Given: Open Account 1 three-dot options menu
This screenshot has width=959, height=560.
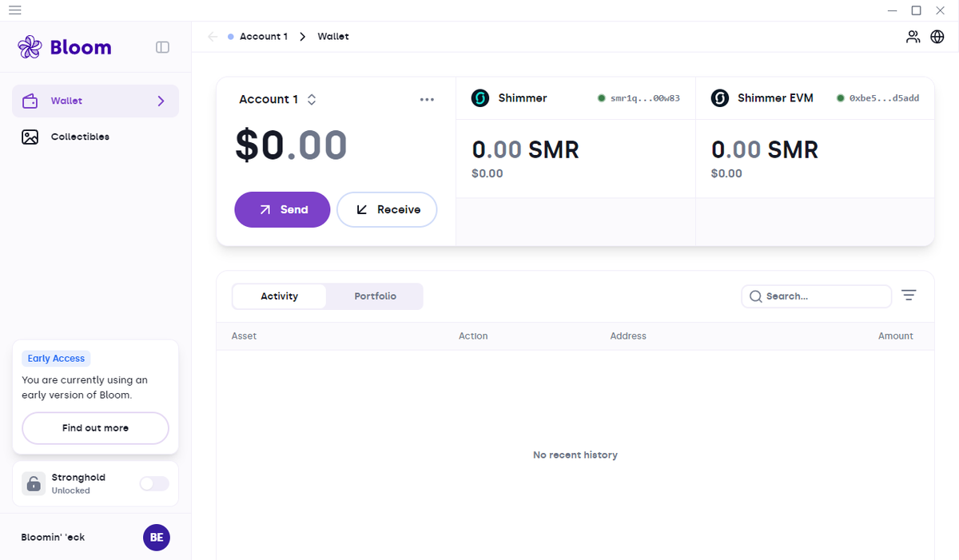Looking at the screenshot, I should (427, 100).
